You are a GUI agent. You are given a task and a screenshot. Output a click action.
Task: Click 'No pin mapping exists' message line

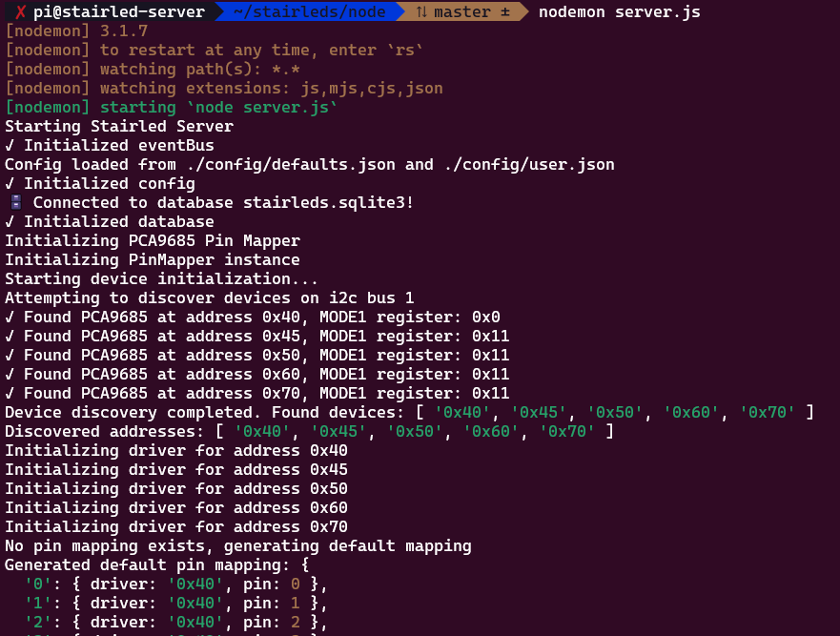[238, 546]
